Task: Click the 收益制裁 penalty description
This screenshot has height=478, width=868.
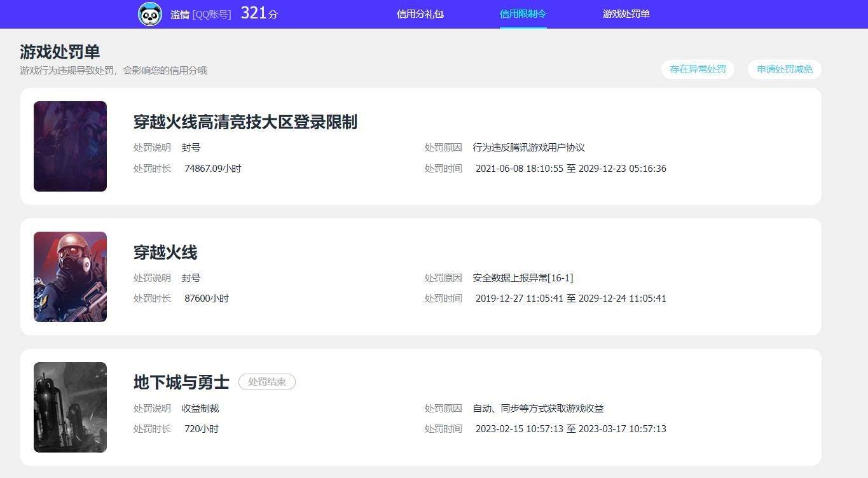Action: click(200, 409)
